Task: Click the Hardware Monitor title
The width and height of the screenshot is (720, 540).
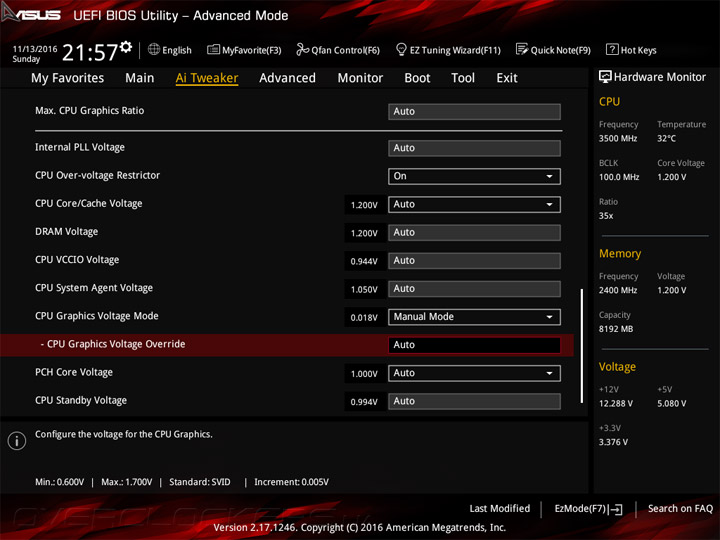Action: (660, 77)
